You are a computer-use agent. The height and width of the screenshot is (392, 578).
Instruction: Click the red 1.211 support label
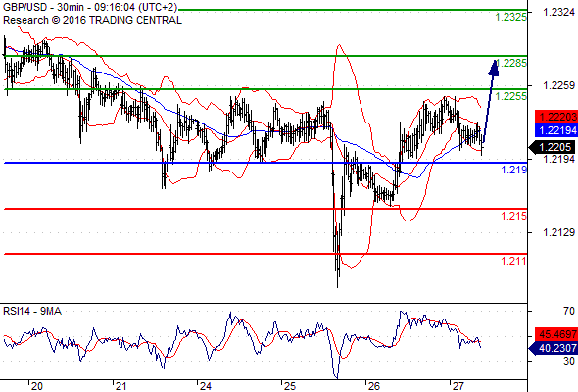click(x=513, y=261)
